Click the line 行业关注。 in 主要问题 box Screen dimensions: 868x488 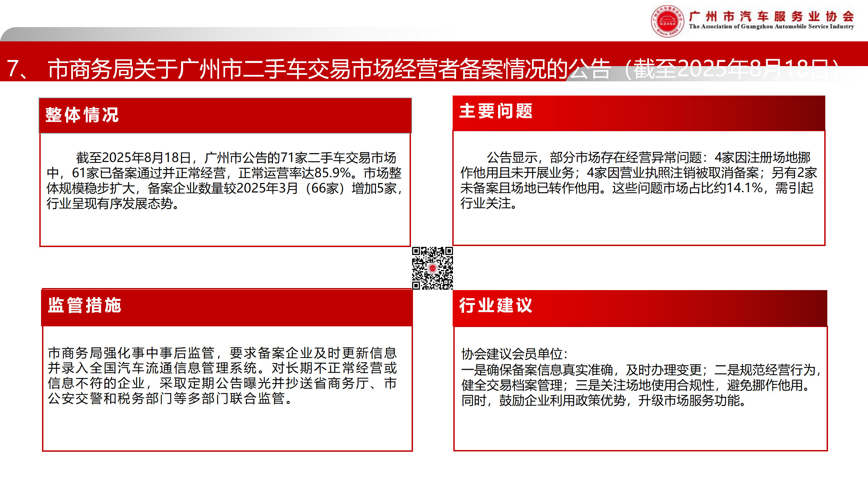coord(489,203)
